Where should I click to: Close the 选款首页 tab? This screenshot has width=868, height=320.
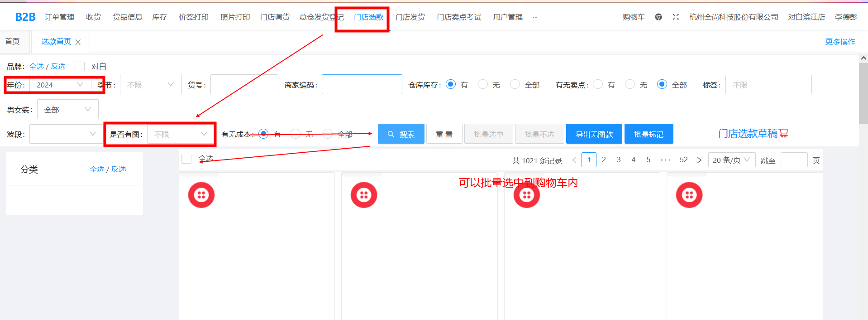point(78,42)
